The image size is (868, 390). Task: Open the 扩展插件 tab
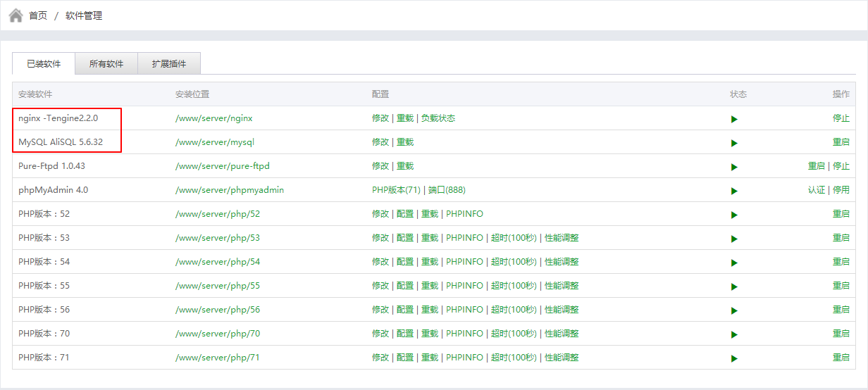[169, 63]
